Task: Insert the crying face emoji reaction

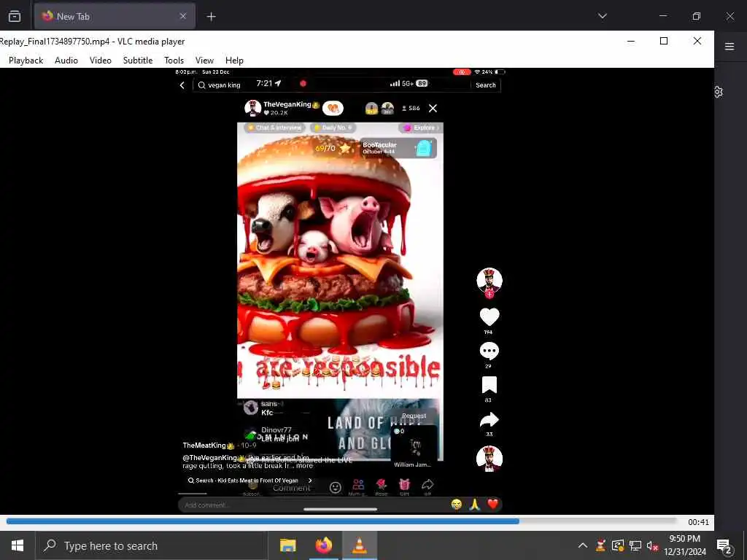Action: pos(457,505)
